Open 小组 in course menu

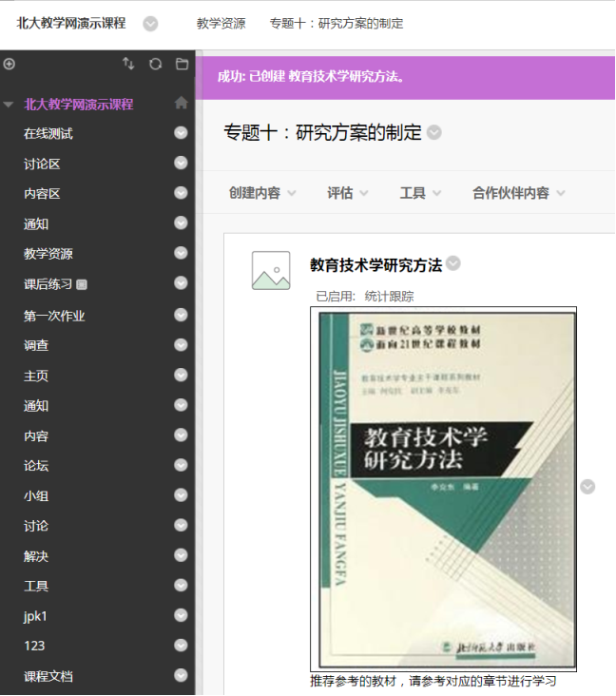coord(36,495)
